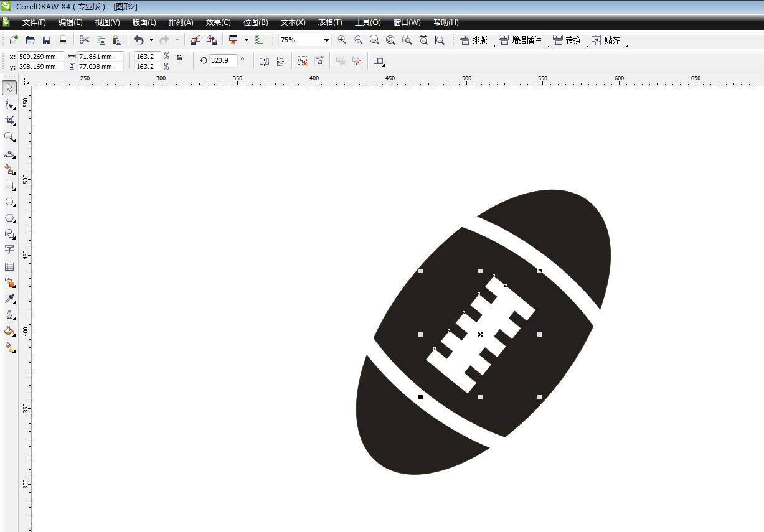Screen dimensions: 764x532
Task: Open the 75% zoom level dropdown
Action: click(x=326, y=40)
